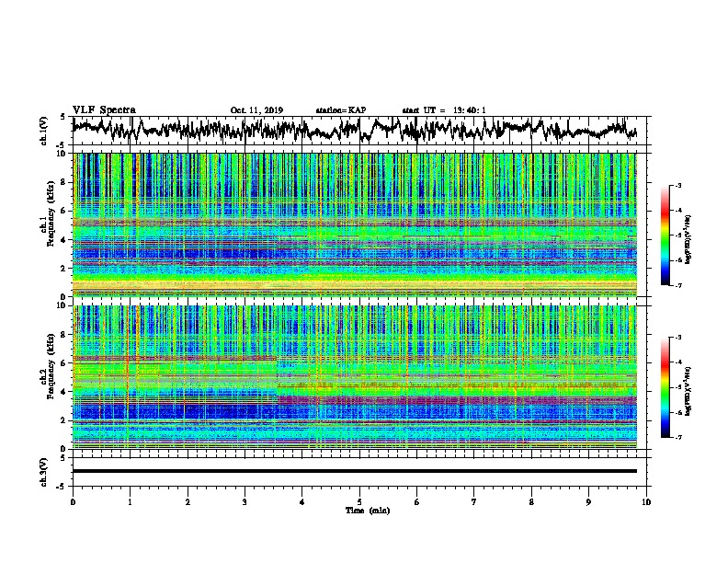Click inside the ch.2 spectrogram panel
728x563 pixels.
(355, 377)
